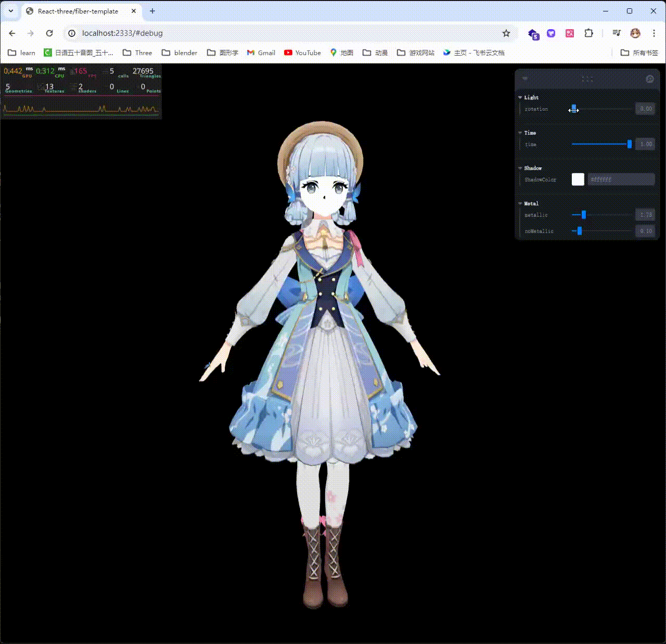Viewport: 666px width, 644px height.
Task: Open 主页 - 飞书云文档 bookmark
Action: click(473, 53)
